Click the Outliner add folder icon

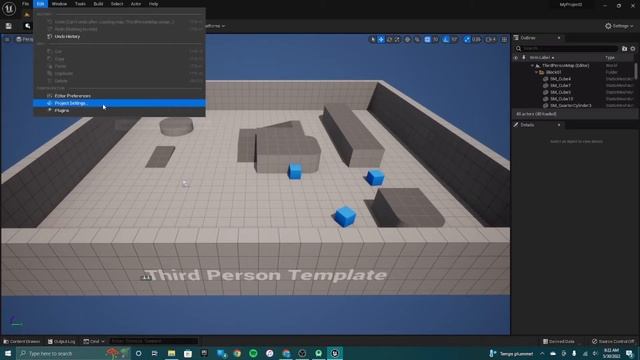(x=624, y=49)
